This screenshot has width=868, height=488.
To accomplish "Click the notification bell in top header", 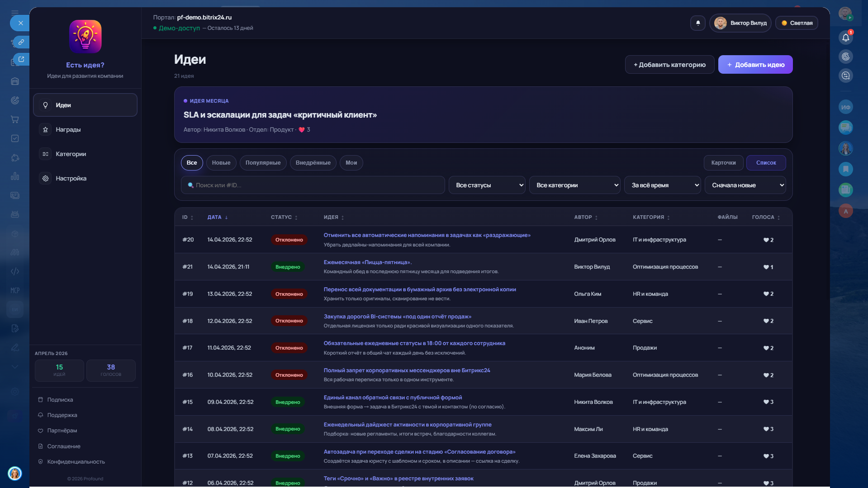I will point(697,23).
